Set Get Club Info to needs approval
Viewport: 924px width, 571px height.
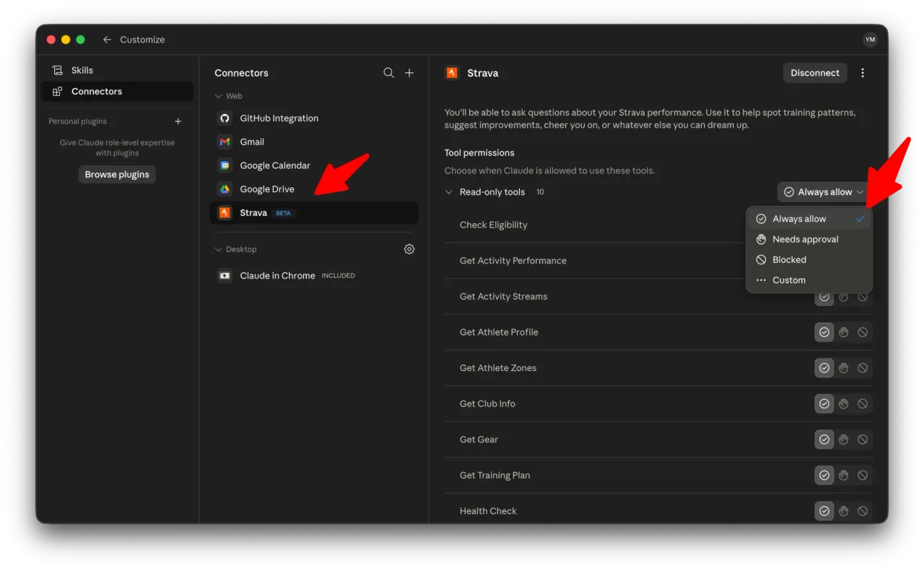(x=844, y=404)
